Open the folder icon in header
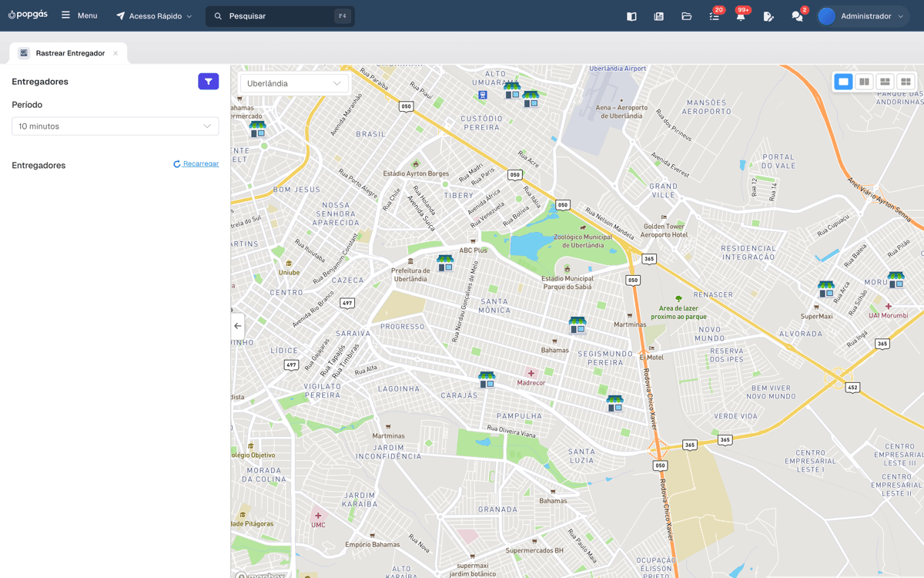Image resolution: width=924 pixels, height=578 pixels. point(687,16)
